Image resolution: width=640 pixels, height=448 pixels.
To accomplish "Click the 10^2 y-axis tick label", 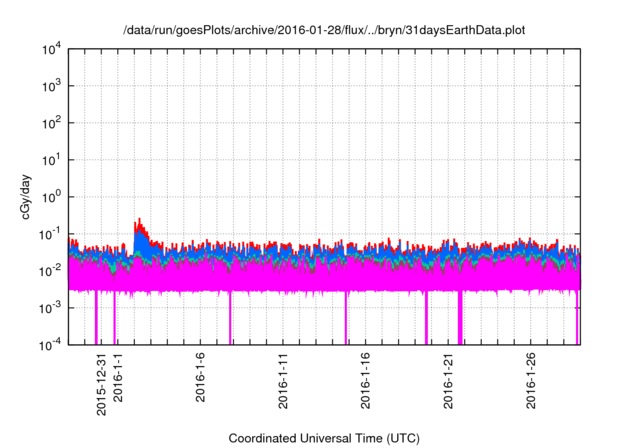I will 51,123.
